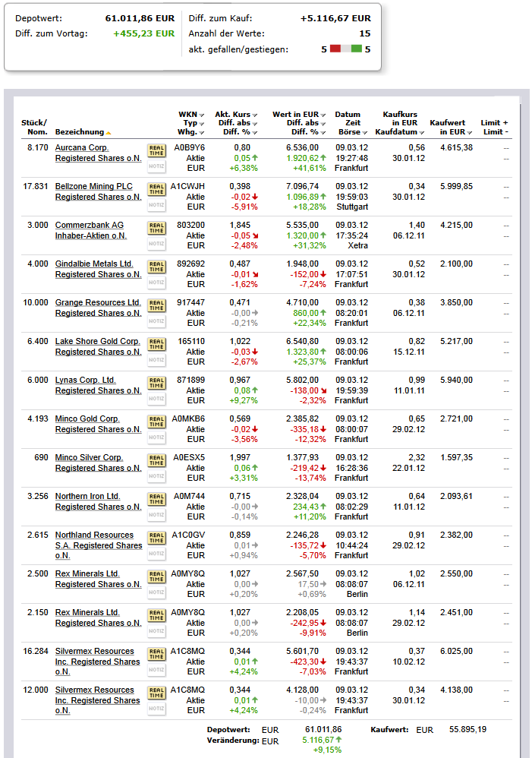
Task: Open NOTIZ note for Commerzbank AG
Action: (156, 244)
